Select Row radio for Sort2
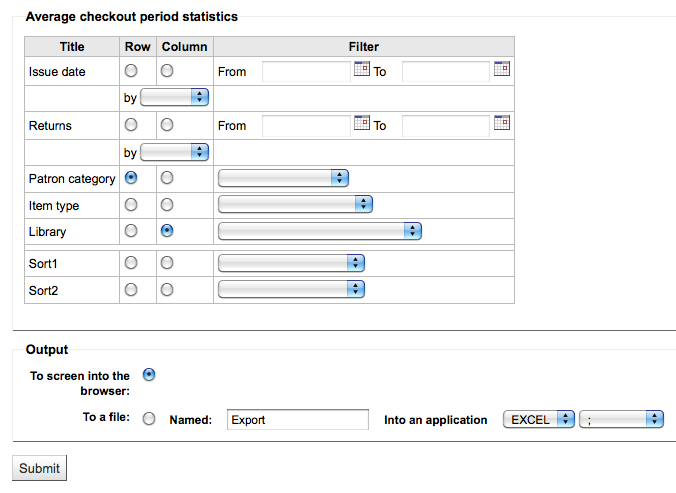The image size is (676, 493). (131, 290)
